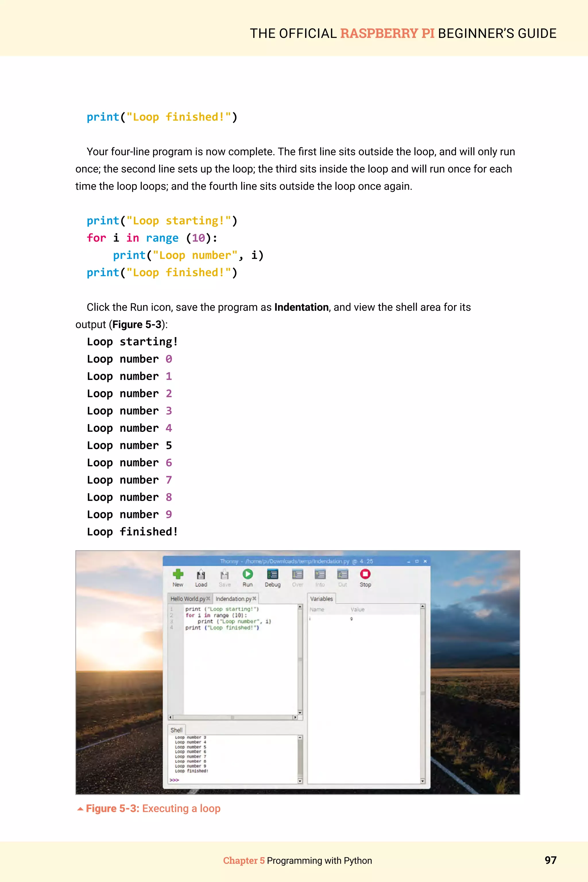Click 'Loop finished!' output in shell
Image resolution: width=588 pixels, height=882 pixels.
click(x=191, y=771)
